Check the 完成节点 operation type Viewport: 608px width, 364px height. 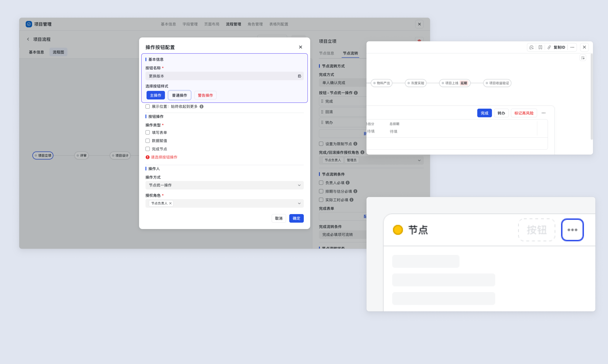pyautogui.click(x=148, y=149)
